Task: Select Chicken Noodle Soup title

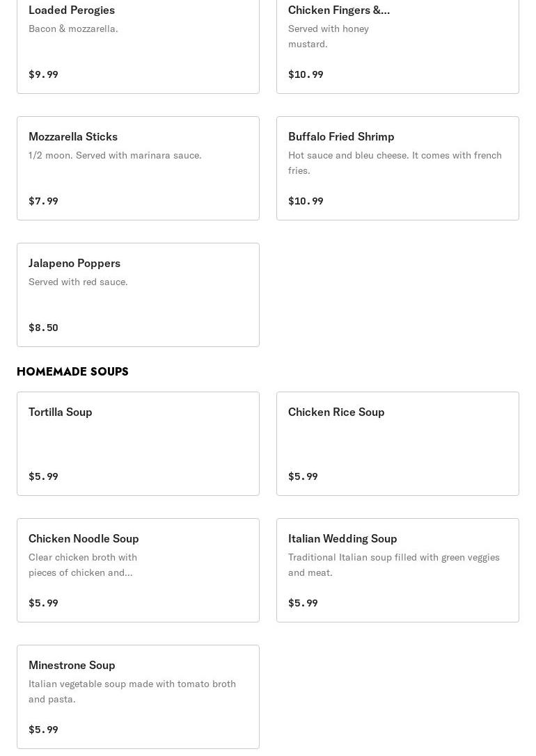Action: (84, 538)
